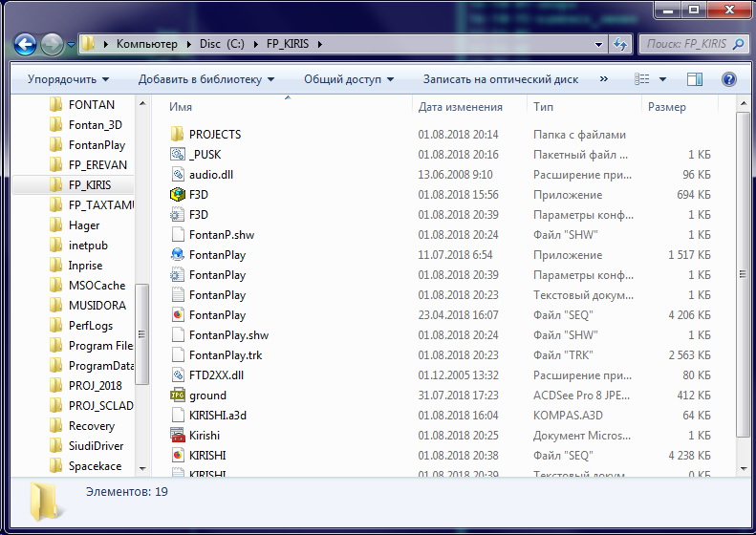Select the _PUSK batch file icon
This screenshot has height=535, width=756.
pos(178,154)
